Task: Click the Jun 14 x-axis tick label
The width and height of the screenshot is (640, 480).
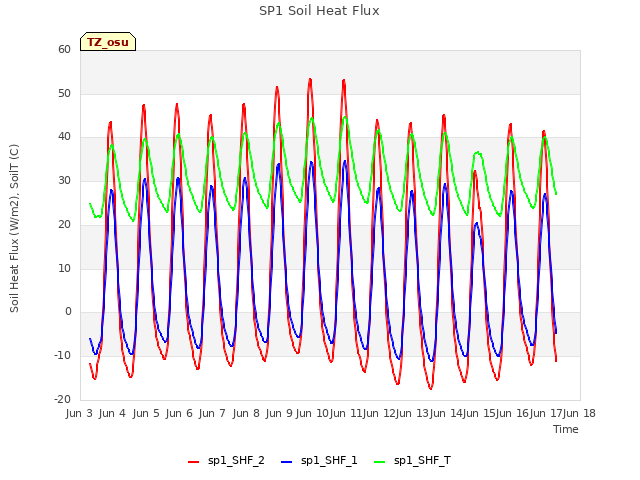Action: click(445, 413)
